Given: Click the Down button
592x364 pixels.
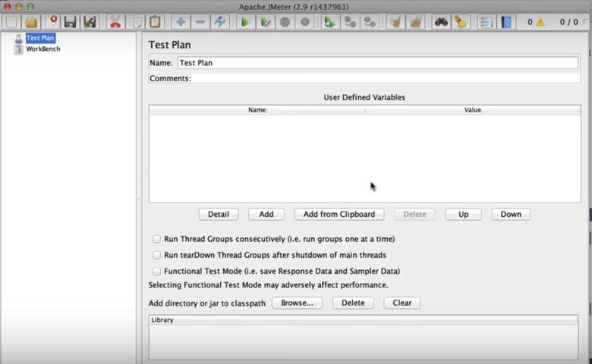Looking at the screenshot, I should (511, 215).
